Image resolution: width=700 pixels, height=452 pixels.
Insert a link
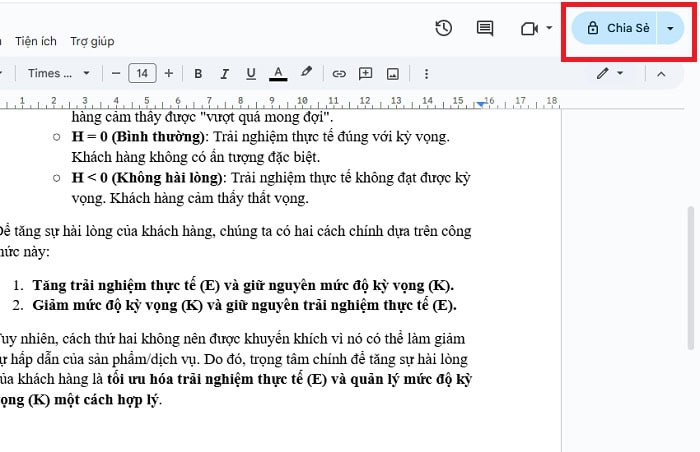(x=339, y=74)
